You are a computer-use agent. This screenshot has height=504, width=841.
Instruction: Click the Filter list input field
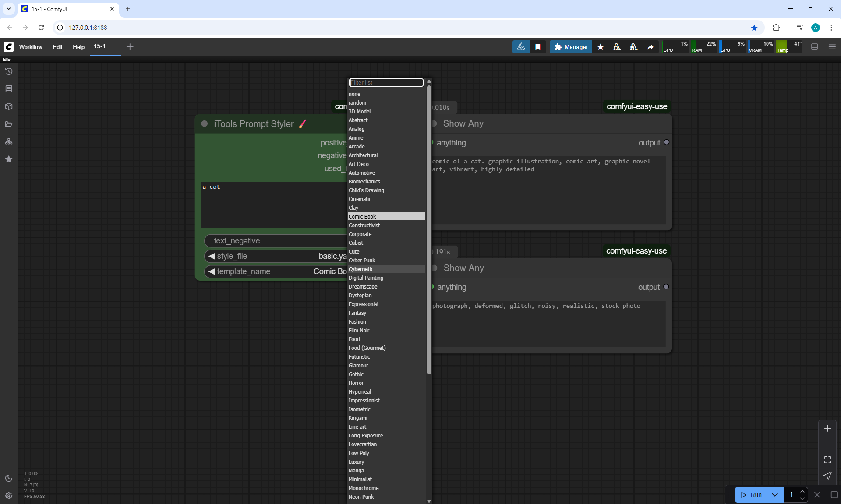click(x=386, y=82)
